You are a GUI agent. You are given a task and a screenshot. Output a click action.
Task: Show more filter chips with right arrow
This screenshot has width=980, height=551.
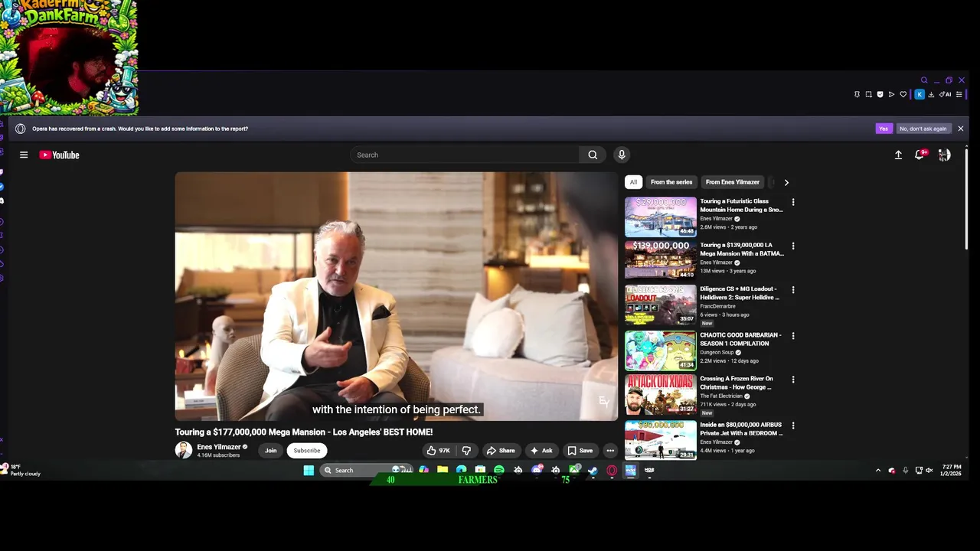tap(786, 182)
